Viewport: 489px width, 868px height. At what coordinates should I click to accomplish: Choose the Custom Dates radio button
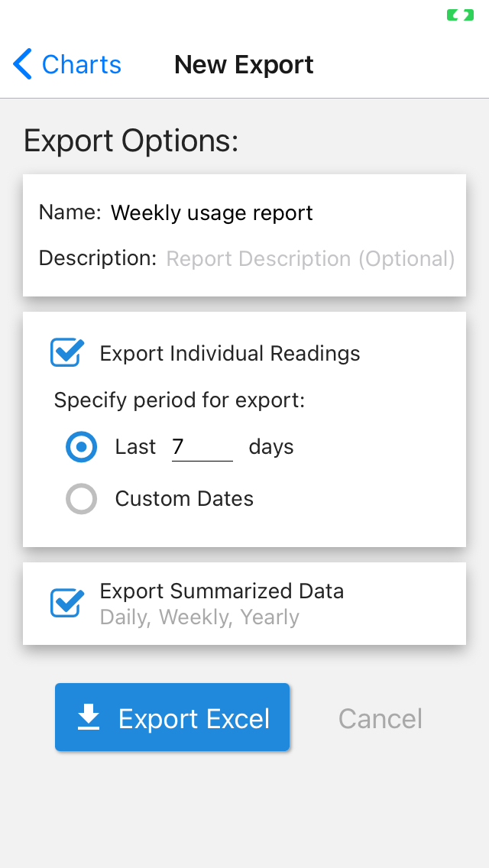(81, 499)
